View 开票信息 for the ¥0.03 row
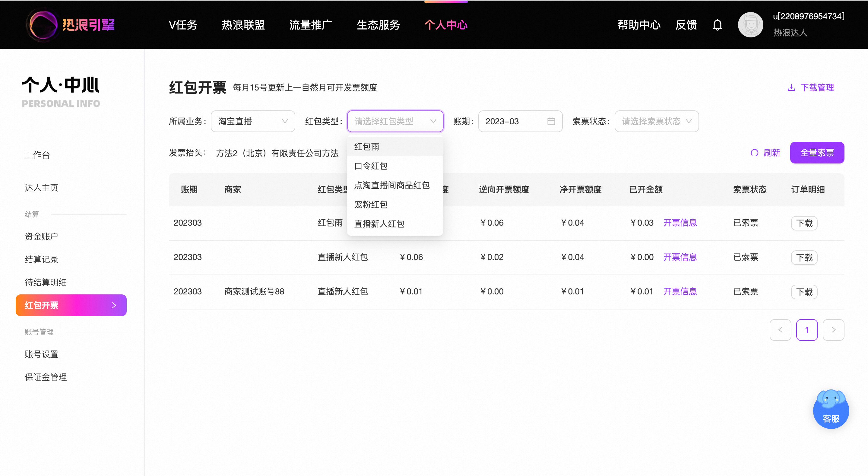Image resolution: width=868 pixels, height=476 pixels. coord(680,223)
